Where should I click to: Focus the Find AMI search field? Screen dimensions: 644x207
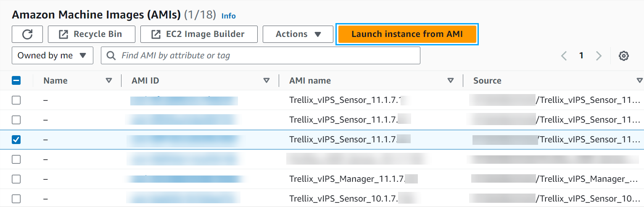click(261, 55)
